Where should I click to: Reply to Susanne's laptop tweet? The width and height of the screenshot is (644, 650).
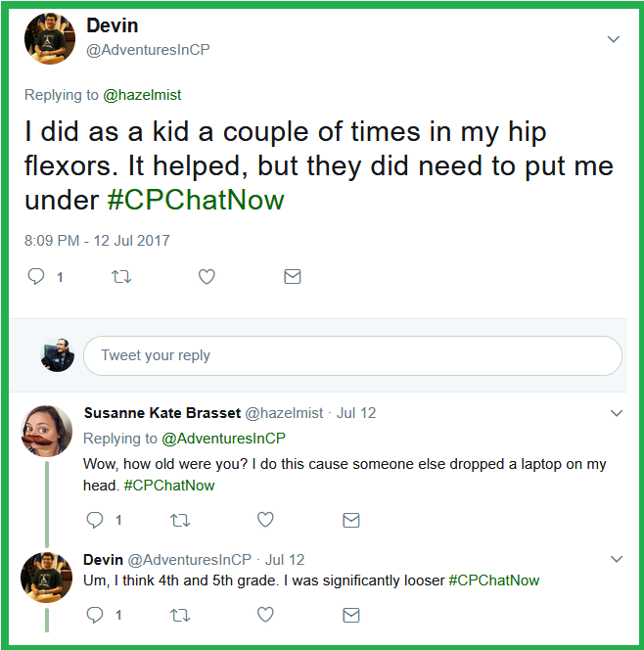pos(95,520)
